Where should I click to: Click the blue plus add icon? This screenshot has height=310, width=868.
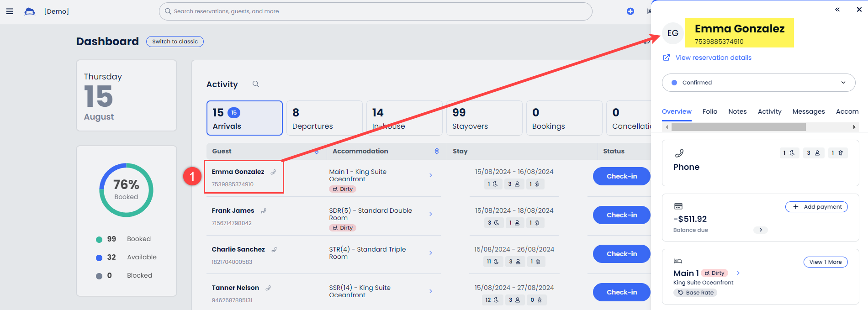click(630, 11)
